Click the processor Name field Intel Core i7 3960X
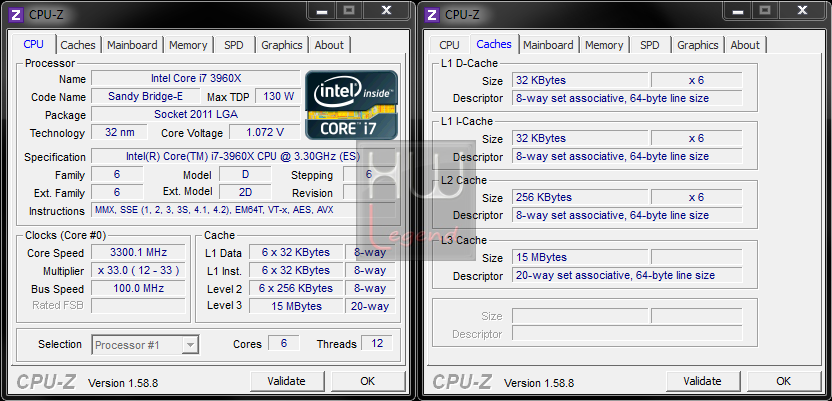The width and height of the screenshot is (832, 401). [196, 79]
